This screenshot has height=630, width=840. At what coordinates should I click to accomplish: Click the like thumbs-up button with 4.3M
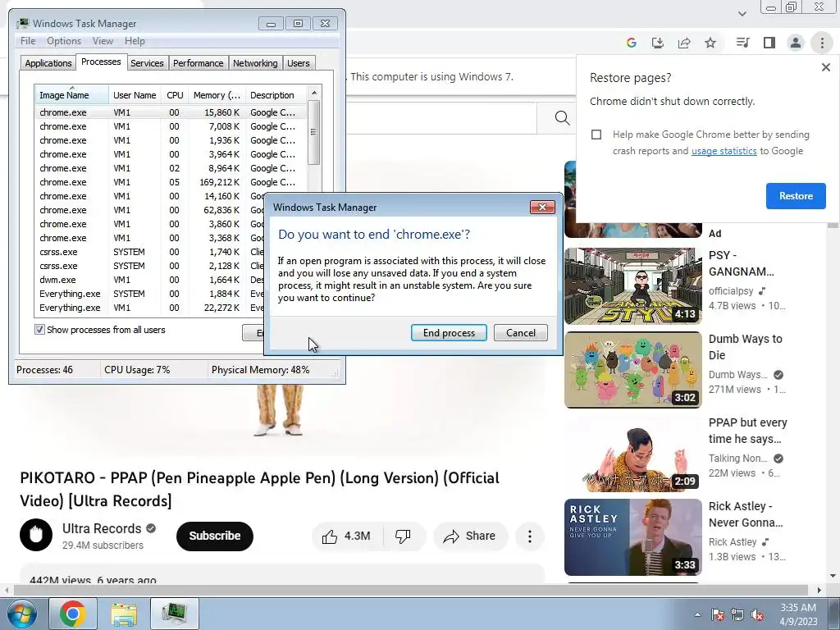tap(347, 536)
